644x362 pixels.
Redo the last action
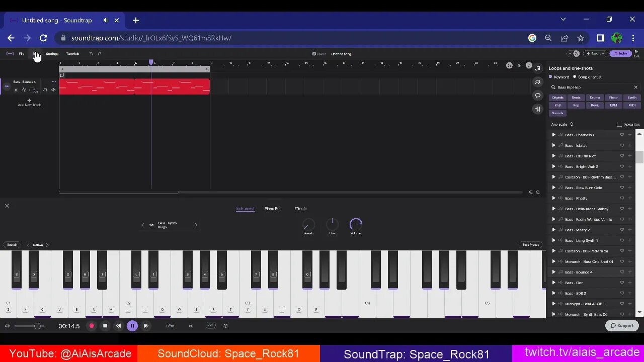click(100, 53)
